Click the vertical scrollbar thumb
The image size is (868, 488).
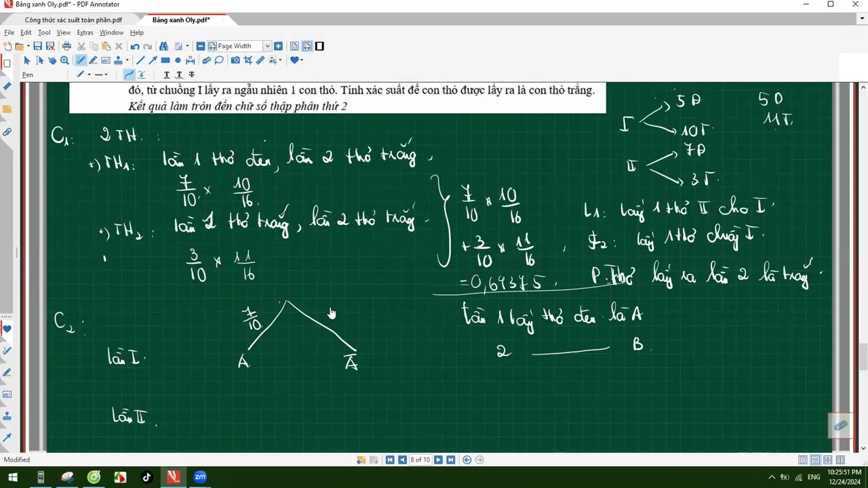[863, 357]
